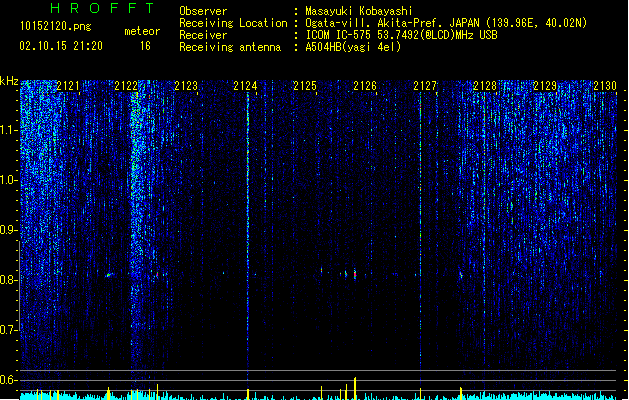Click the 2128 time marker
Viewport: 629px width, 400px height.
(485, 85)
